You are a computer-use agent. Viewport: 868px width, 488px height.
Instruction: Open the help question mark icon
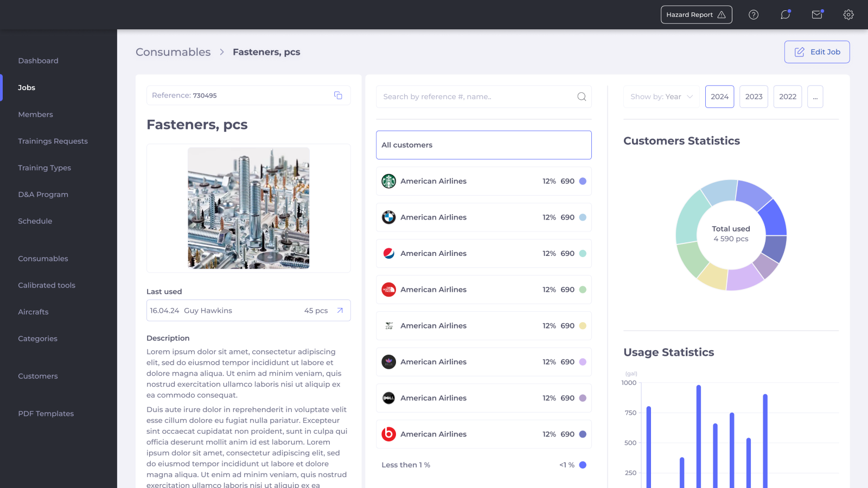(x=754, y=15)
